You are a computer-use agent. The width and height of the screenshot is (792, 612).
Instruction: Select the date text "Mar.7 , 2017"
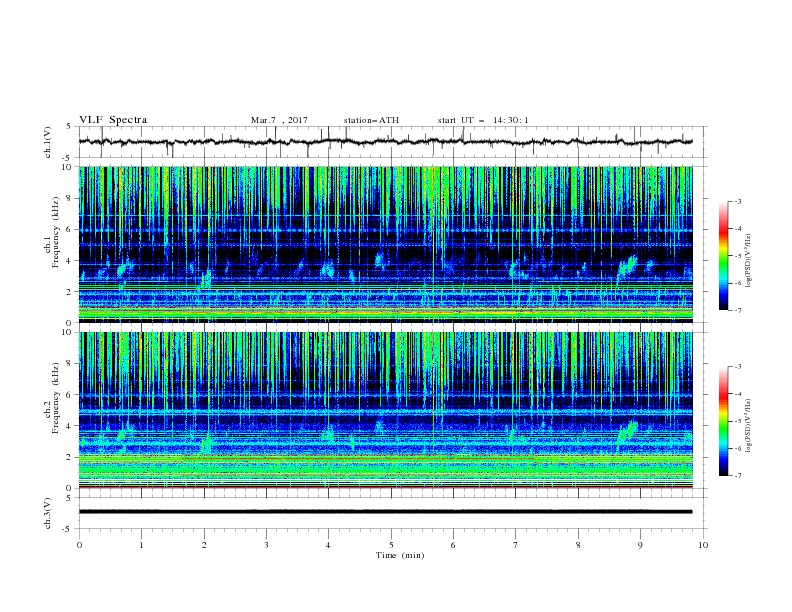(279, 120)
